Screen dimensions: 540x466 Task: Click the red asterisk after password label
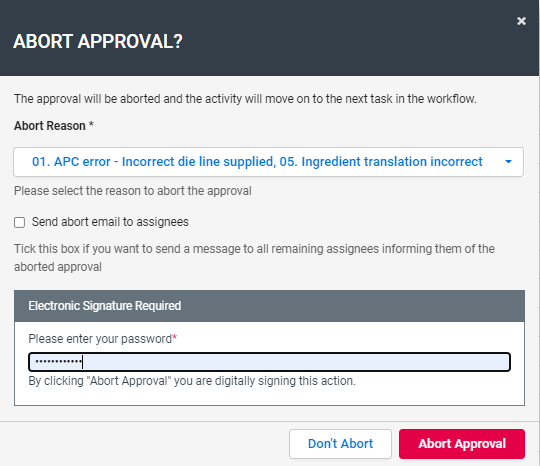(x=175, y=337)
